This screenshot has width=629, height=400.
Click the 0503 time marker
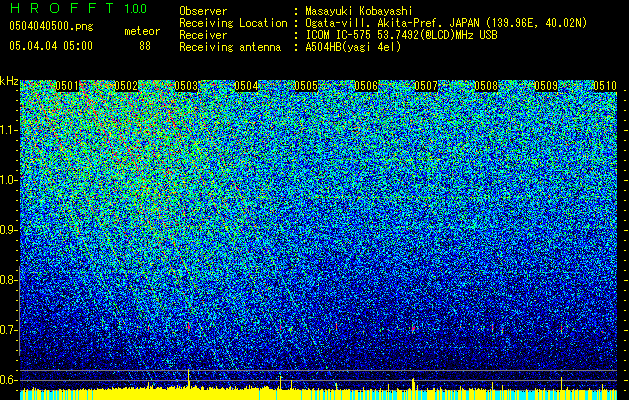186,86
